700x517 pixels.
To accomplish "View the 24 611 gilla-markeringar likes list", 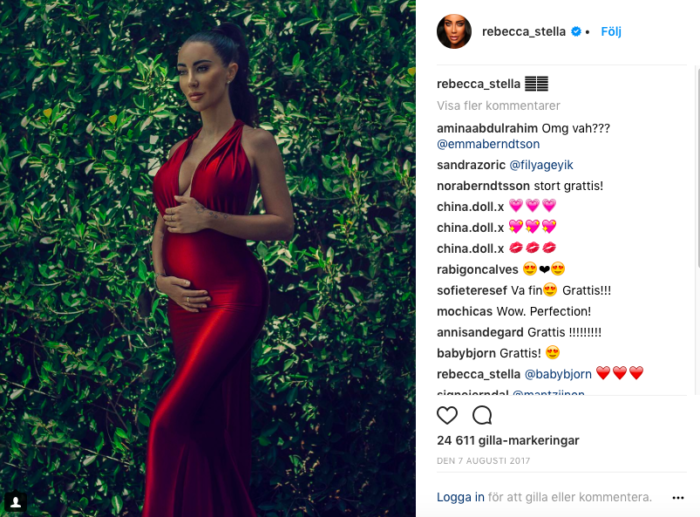I will pyautogui.click(x=508, y=441).
